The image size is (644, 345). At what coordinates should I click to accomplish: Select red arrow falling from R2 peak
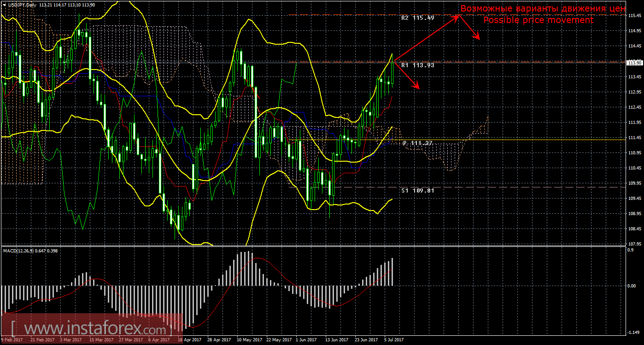(x=470, y=29)
